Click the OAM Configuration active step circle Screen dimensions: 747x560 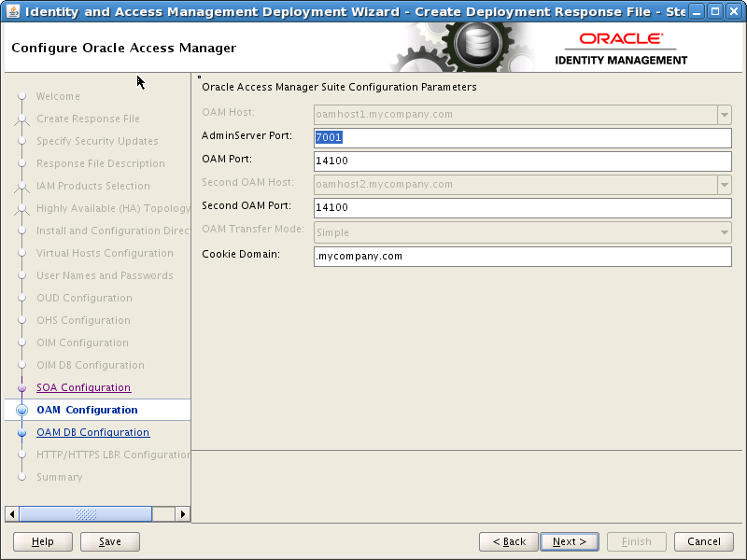tap(21, 410)
